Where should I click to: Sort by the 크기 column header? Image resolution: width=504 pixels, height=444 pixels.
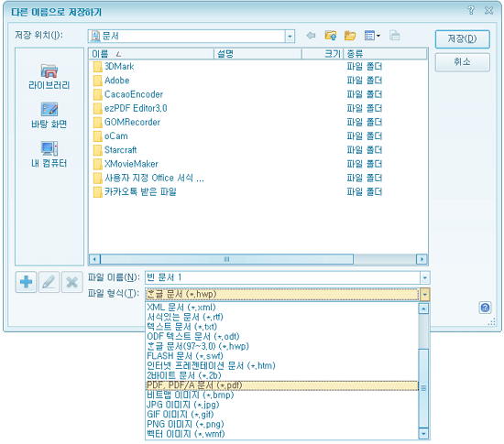(323, 54)
